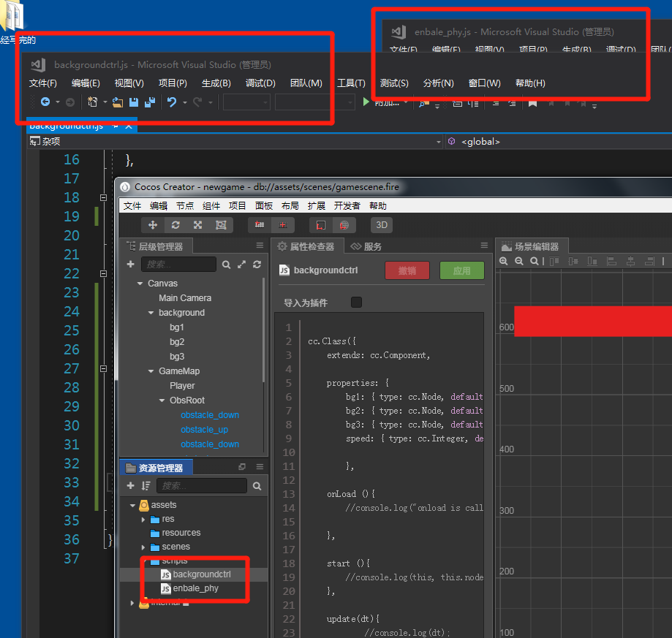Screen dimensions: 672x638
Task: Click the Undo icon in Visual Studio
Action: tap(172, 102)
